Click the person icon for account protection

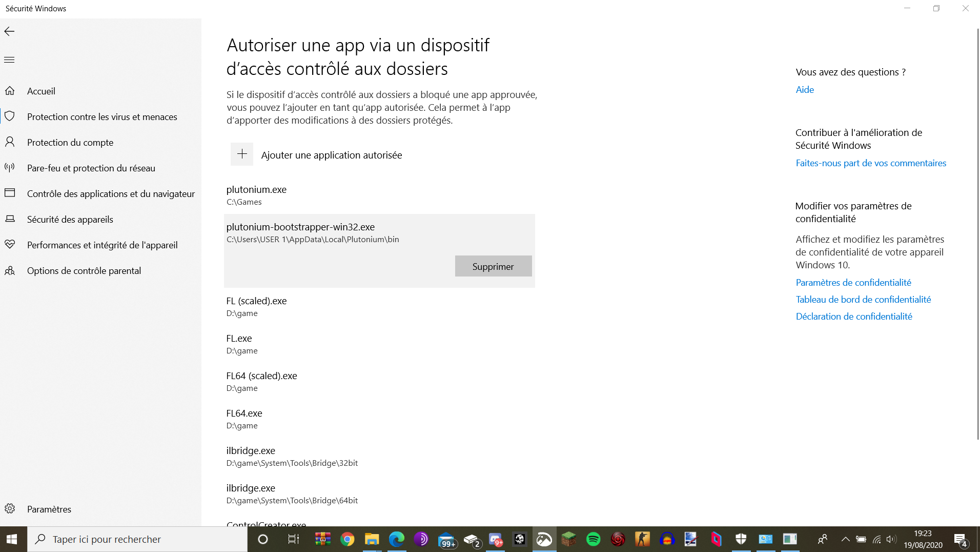[x=10, y=142]
